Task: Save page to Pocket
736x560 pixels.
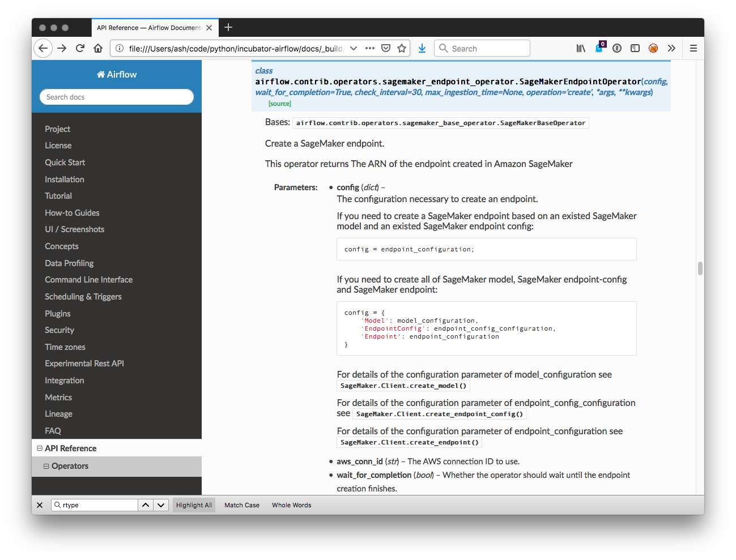Action: click(386, 48)
